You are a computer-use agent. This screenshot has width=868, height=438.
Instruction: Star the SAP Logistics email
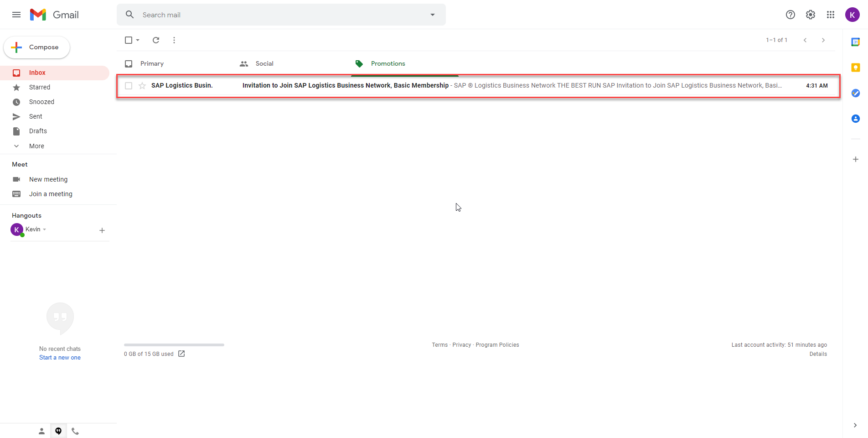pos(142,86)
